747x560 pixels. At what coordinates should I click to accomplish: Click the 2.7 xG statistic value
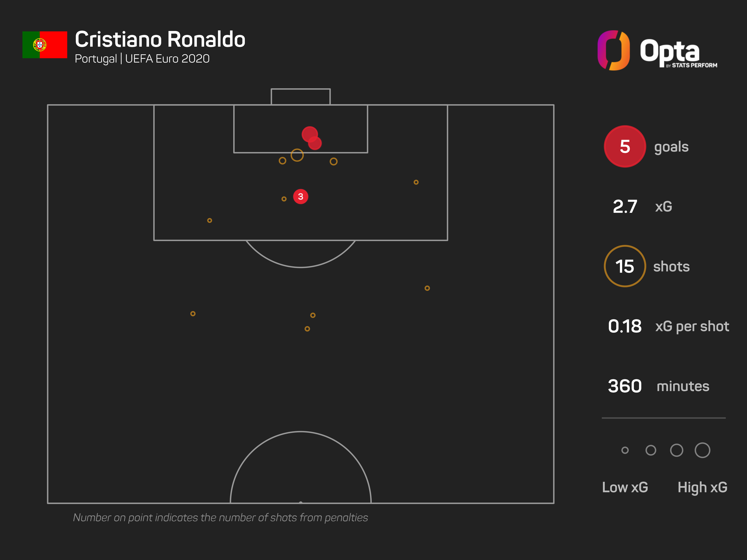click(x=624, y=207)
